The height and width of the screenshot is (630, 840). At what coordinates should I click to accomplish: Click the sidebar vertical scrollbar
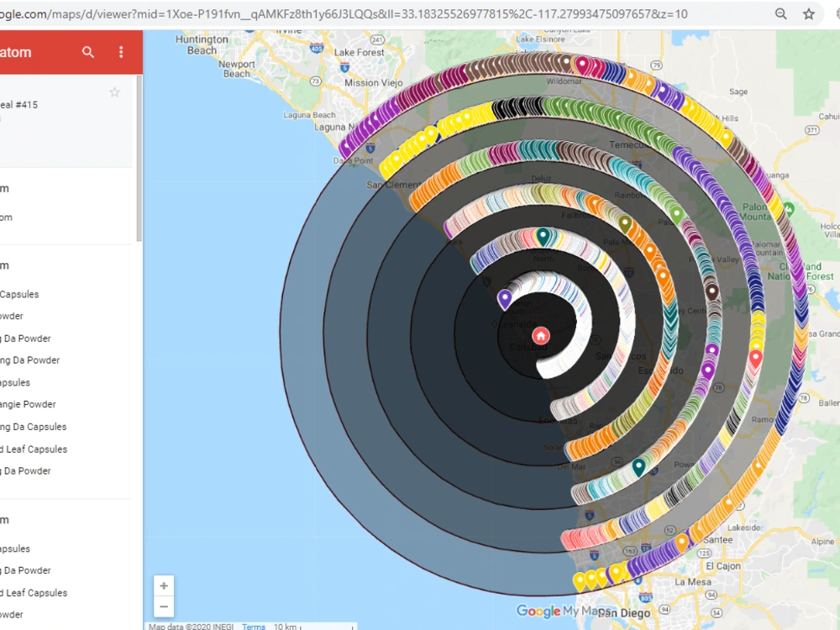[x=139, y=158]
